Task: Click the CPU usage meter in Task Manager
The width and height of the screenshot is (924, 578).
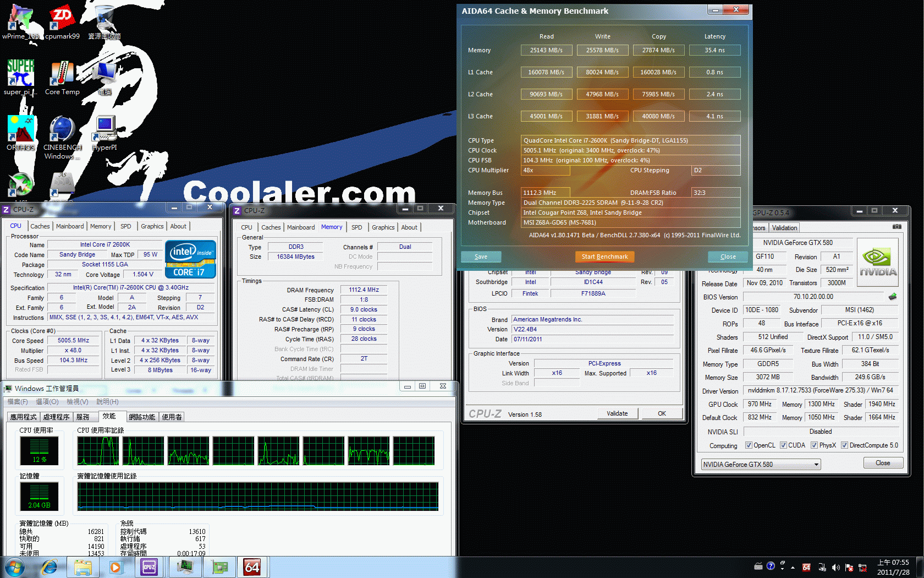Action: click(39, 451)
